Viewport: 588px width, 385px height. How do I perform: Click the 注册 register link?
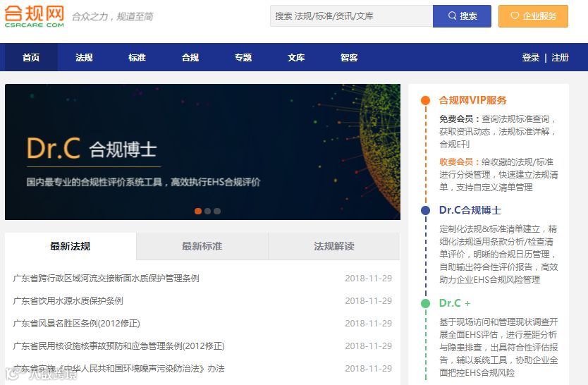560,57
